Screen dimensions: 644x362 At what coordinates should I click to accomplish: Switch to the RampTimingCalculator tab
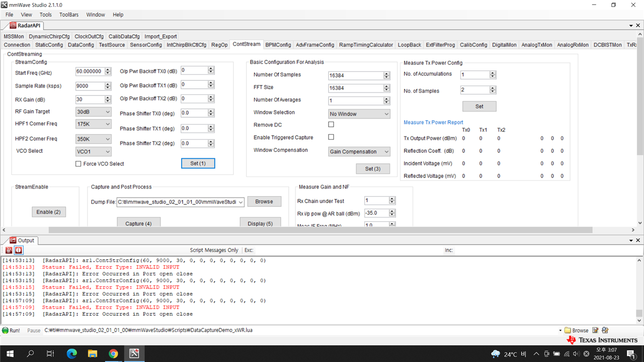click(x=366, y=45)
